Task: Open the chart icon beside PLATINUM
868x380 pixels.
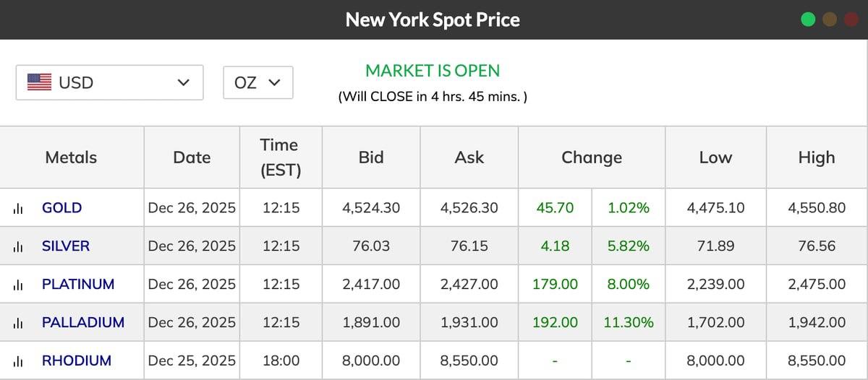Action: pos(18,285)
